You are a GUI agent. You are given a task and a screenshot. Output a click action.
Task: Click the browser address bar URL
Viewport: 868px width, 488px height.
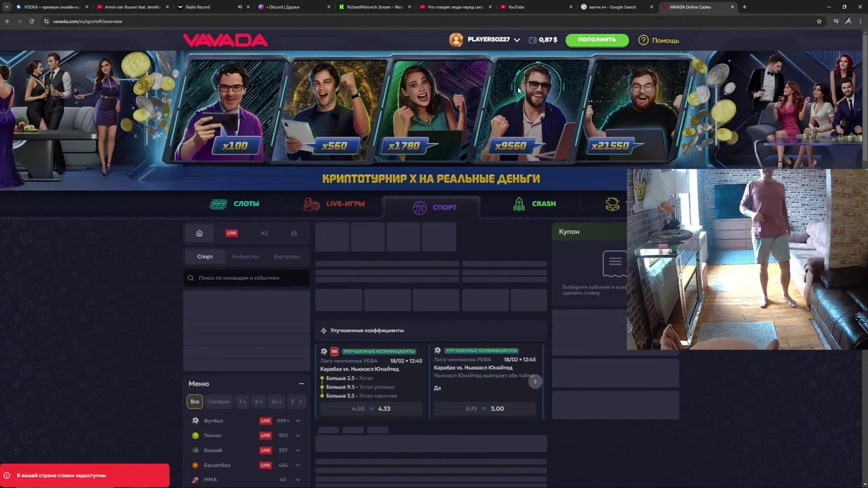87,22
